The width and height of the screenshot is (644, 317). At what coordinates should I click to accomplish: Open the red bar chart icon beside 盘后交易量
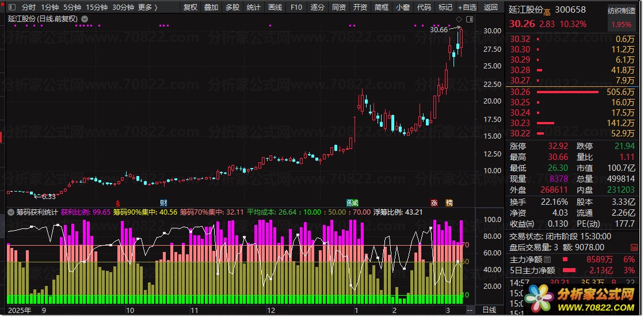tap(635, 247)
